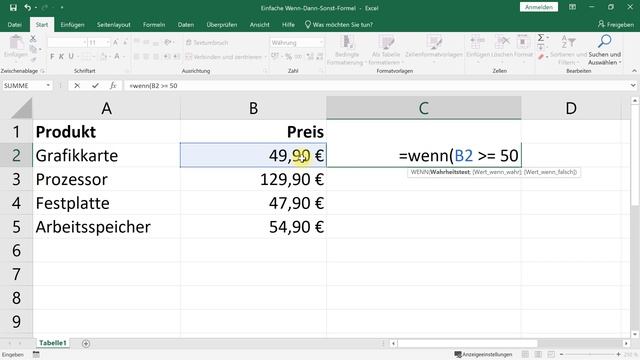Image resolution: width=640 pixels, height=360 pixels.
Task: Click the Zellen Löschen icon
Action: (x=502, y=42)
